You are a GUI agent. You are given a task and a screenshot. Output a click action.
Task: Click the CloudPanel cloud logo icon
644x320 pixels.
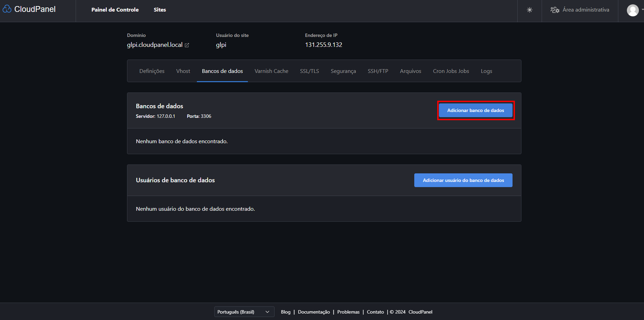pyautogui.click(x=7, y=9)
